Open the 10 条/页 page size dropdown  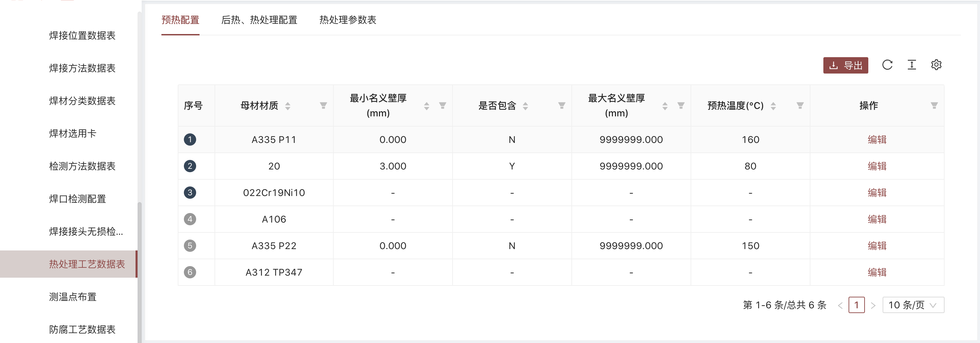[913, 305]
